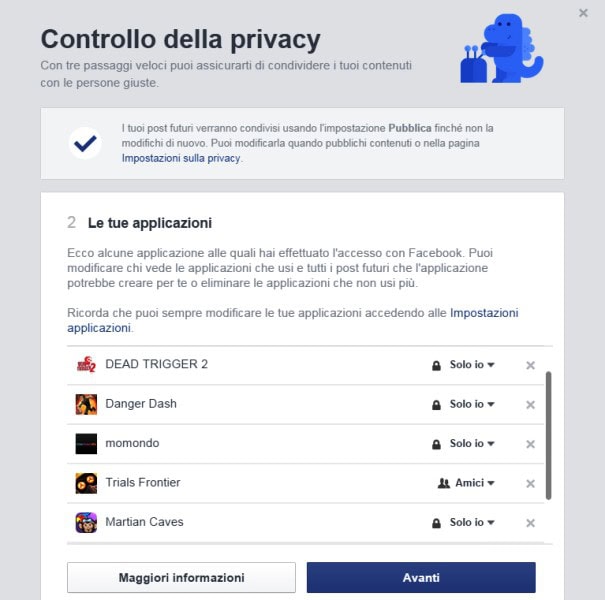This screenshot has width=605, height=600.
Task: Remove momondo app with X icon
Action: click(530, 444)
